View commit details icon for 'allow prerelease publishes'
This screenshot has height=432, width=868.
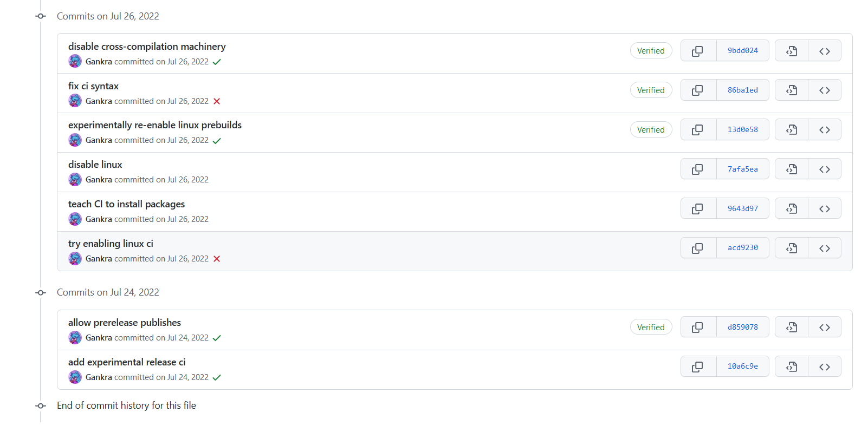[x=791, y=326]
